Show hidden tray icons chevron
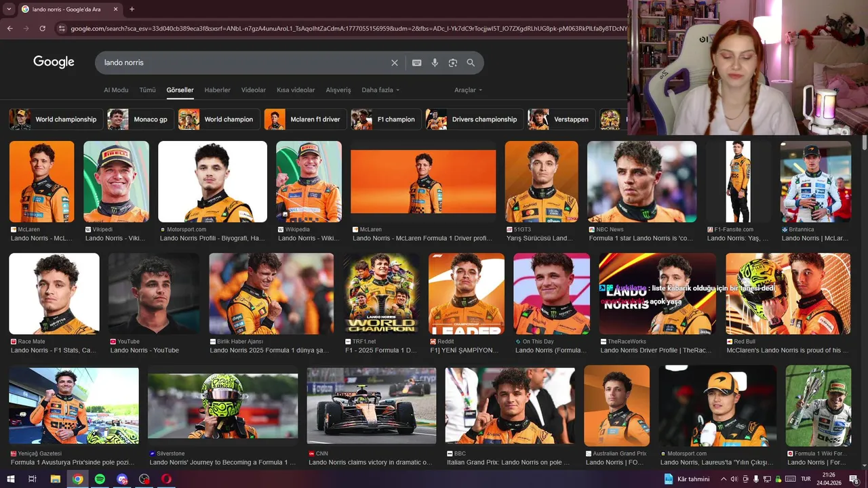Screen dimensions: 868x488 point(723,479)
